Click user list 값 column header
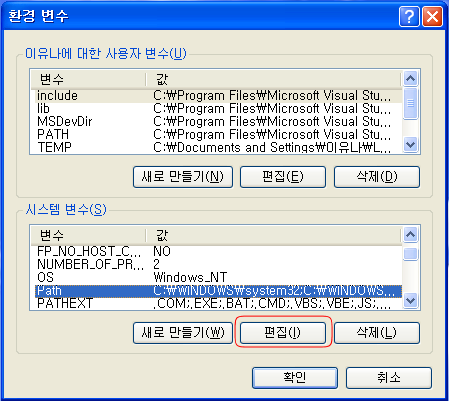Screen dimensions: 449x401 click(x=273, y=79)
